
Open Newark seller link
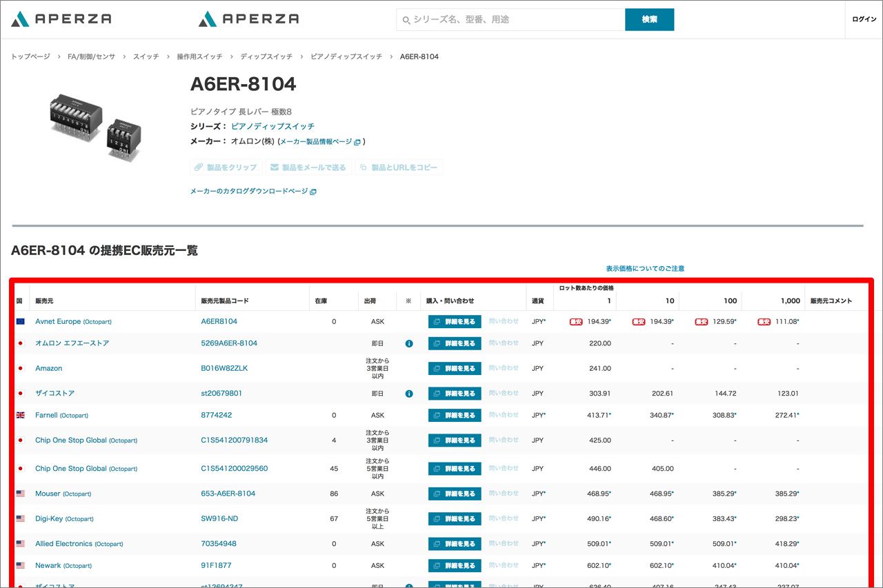tap(63, 565)
